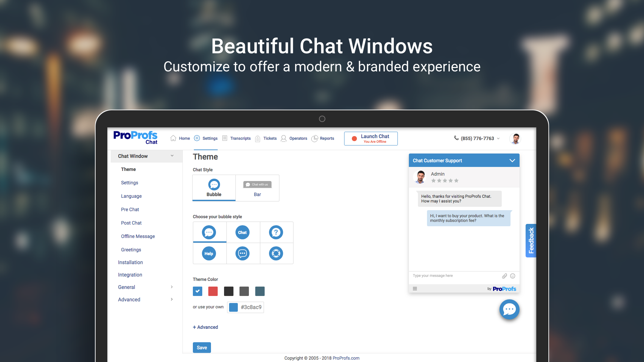Open Transcripts from the top navigation
This screenshot has width=644, height=362.
point(236,138)
